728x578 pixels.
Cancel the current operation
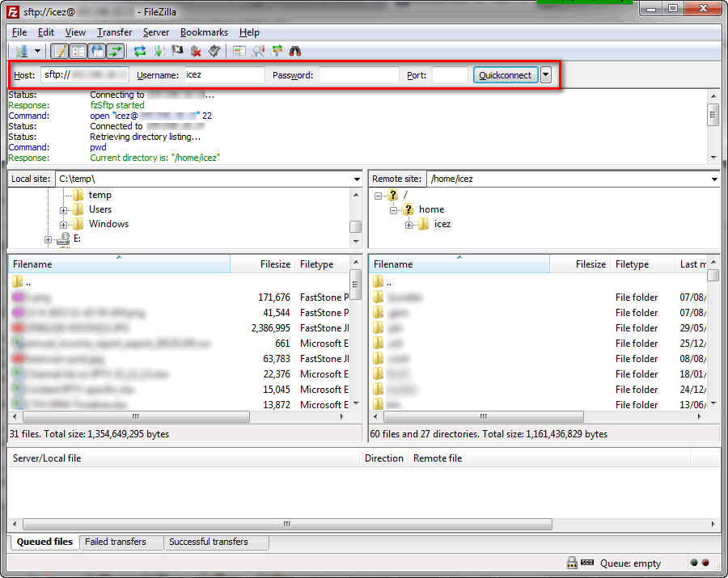tap(177, 51)
